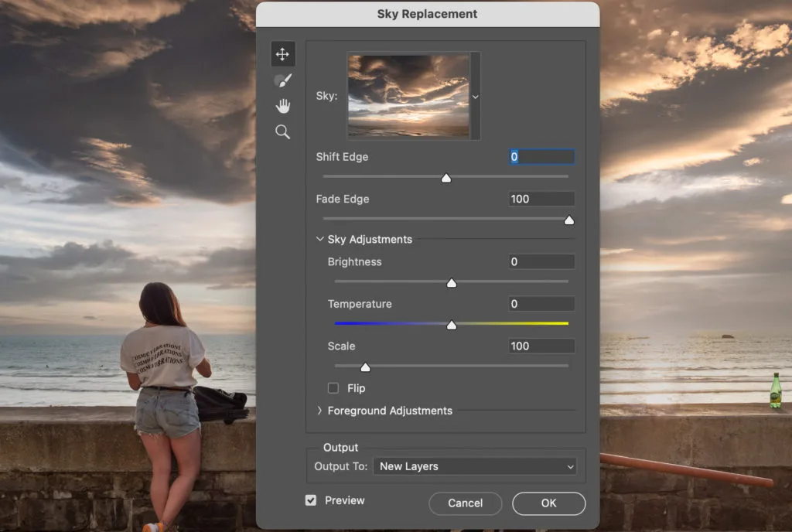
Task: Select the Hand tool
Action: [282, 106]
